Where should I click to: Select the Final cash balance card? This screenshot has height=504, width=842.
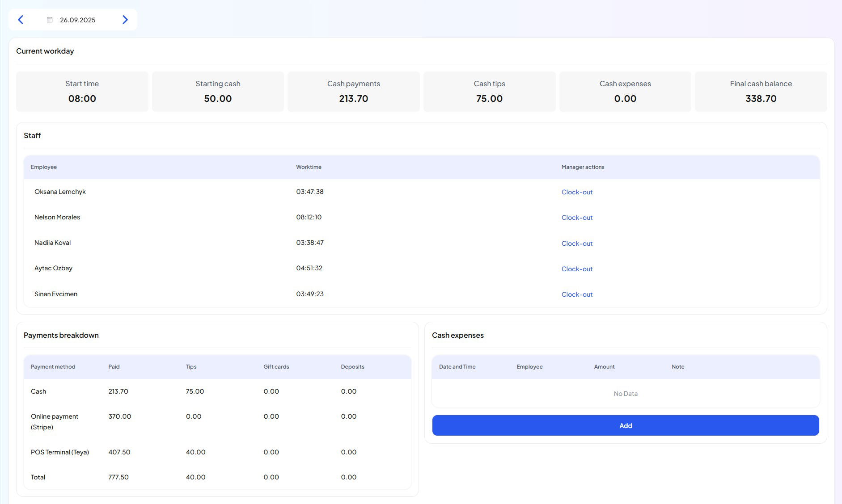pyautogui.click(x=761, y=92)
